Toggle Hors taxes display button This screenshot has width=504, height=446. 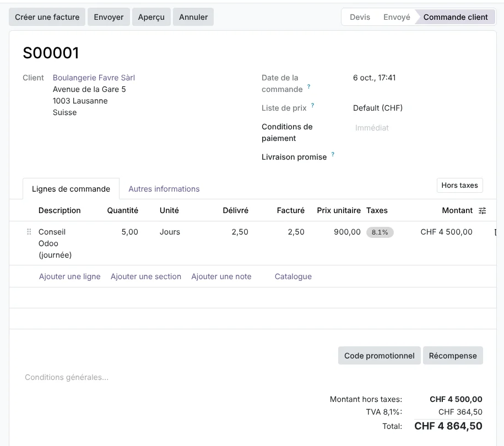pyautogui.click(x=459, y=186)
